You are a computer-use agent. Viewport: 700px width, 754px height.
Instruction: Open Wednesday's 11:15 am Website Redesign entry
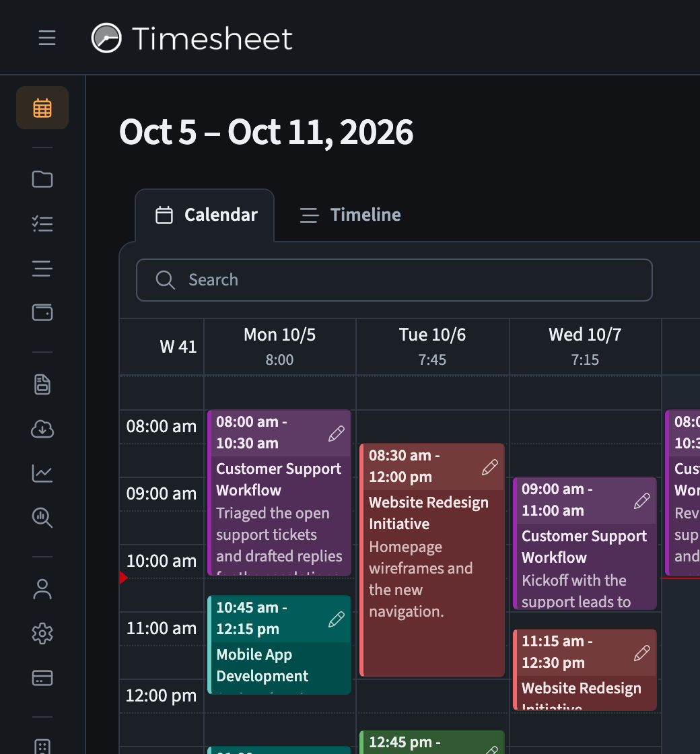[x=585, y=670]
